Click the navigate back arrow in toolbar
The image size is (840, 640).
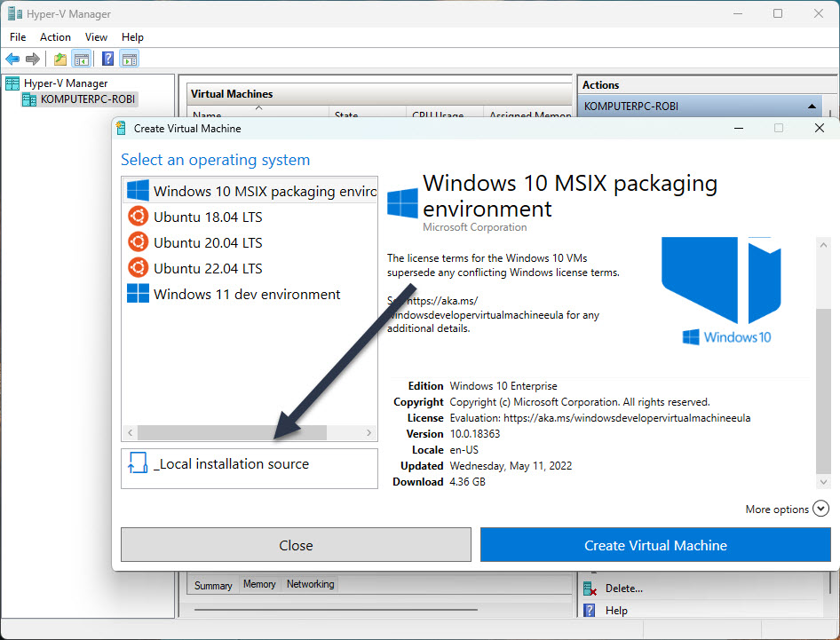(x=12, y=59)
